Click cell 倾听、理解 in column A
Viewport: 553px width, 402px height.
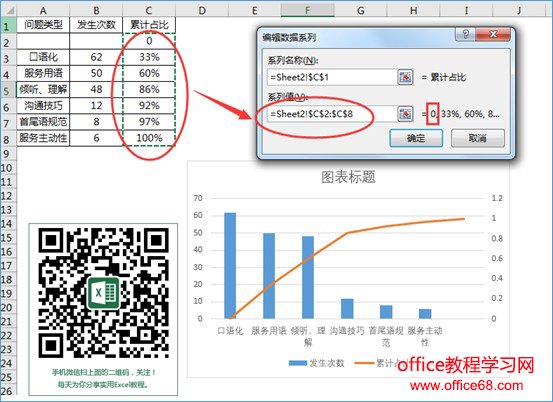43,90
